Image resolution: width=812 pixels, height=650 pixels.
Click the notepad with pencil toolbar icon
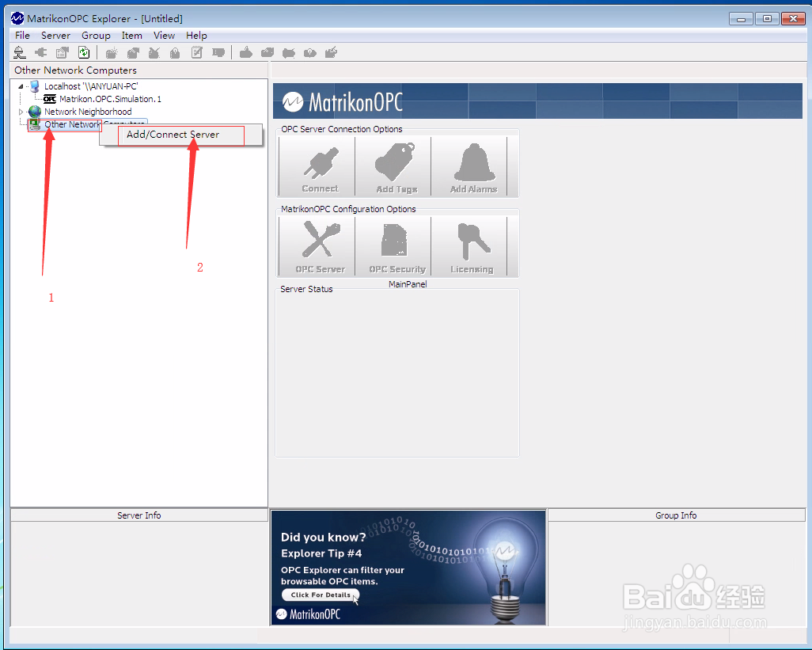(x=197, y=52)
